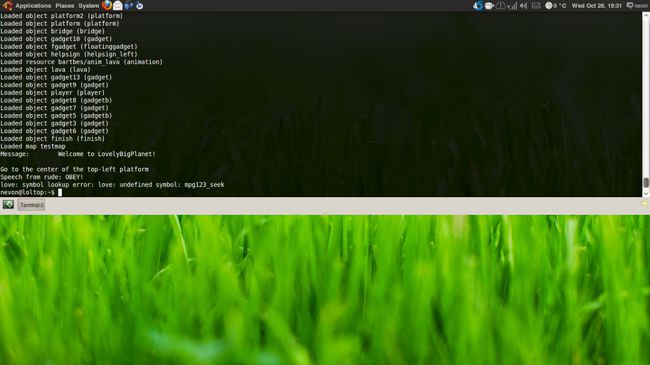Click the "symbol lookup error" line

112,185
